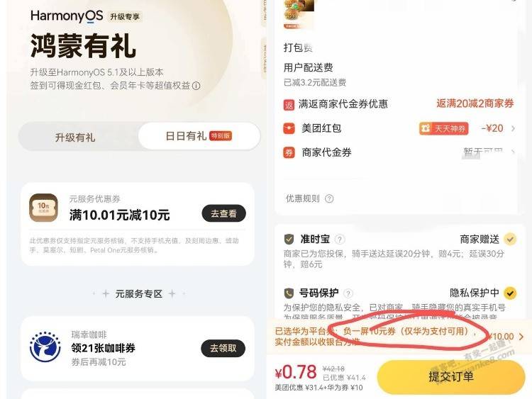Tap the Luckin Coffee deer logo
Screen dimensions: 532x399
pyautogui.click(x=45, y=347)
